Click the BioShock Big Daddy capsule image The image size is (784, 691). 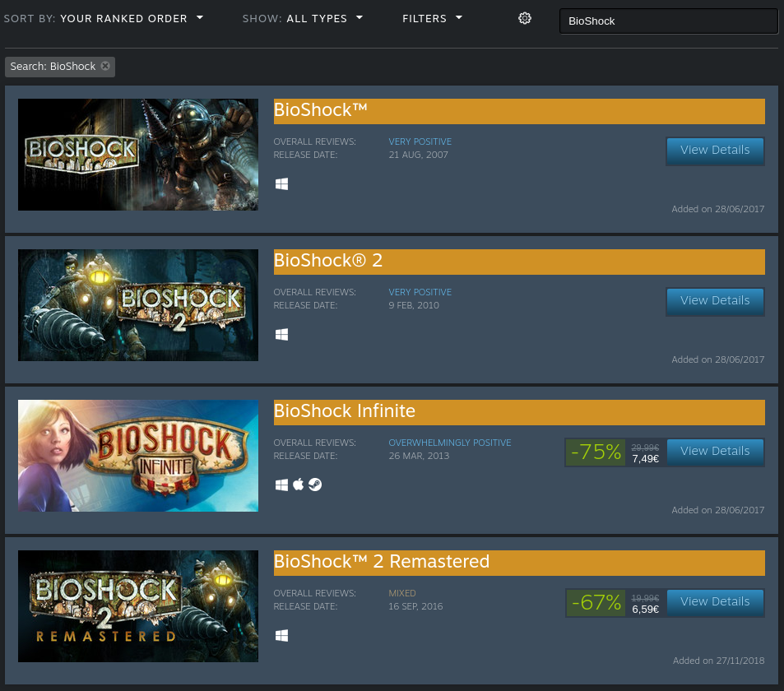(138, 155)
